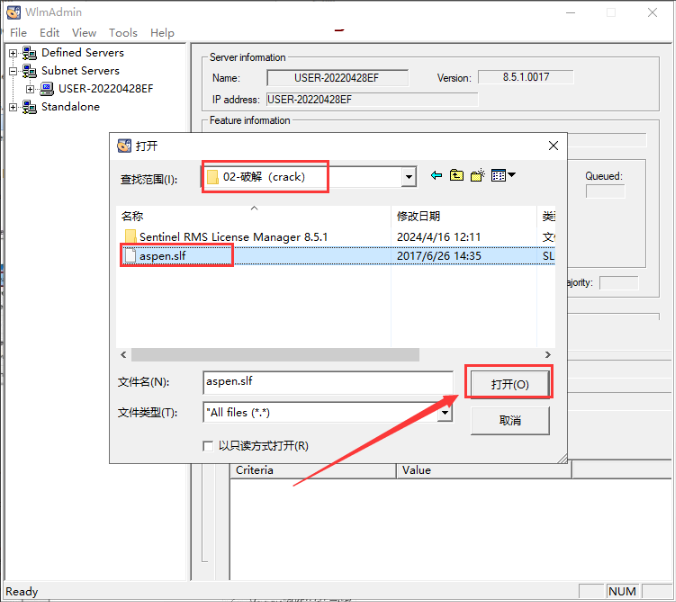Click the horizontal scrollbar left arrow
Screen dimensions: 676x602
(x=124, y=354)
